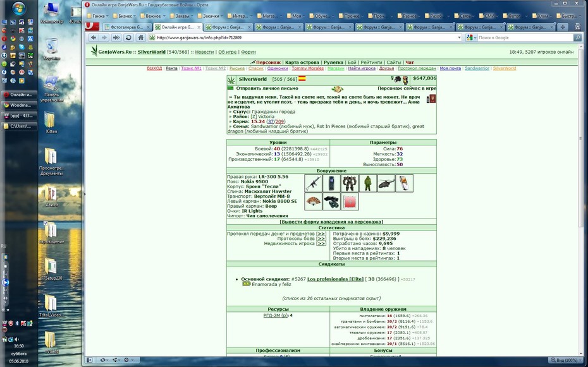Open the Карта острова menu item
The height and width of the screenshot is (367, 588).
tap(302, 63)
